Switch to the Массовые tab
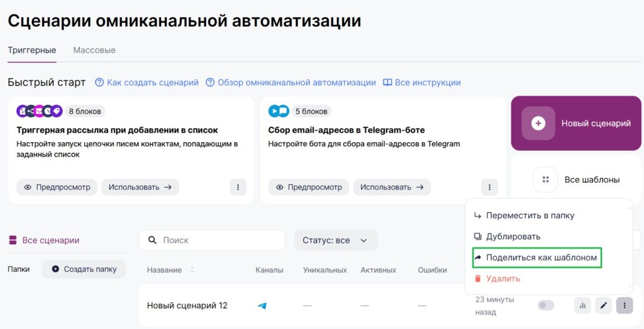Image resolution: width=644 pixels, height=329 pixels. [94, 50]
